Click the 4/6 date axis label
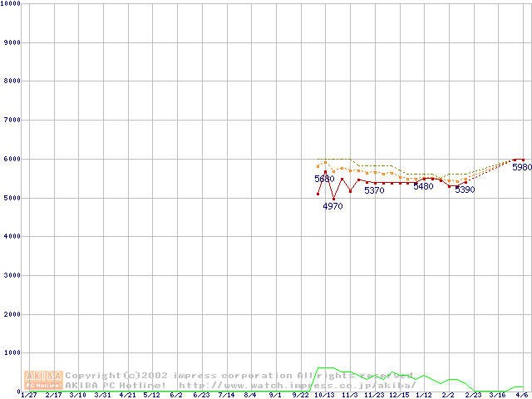The width and height of the screenshot is (532, 399). (521, 395)
